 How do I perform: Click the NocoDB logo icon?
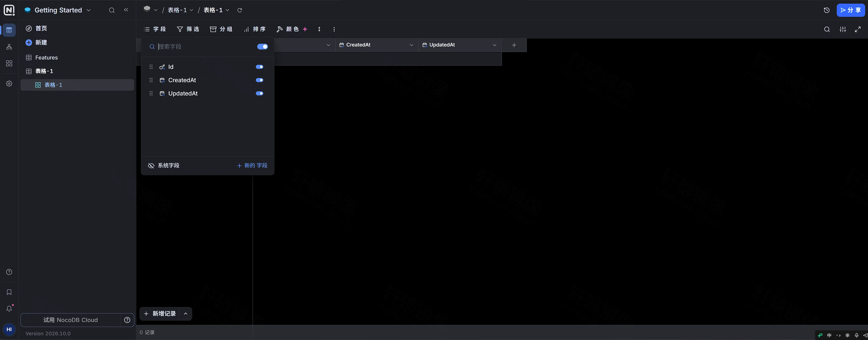tap(9, 10)
